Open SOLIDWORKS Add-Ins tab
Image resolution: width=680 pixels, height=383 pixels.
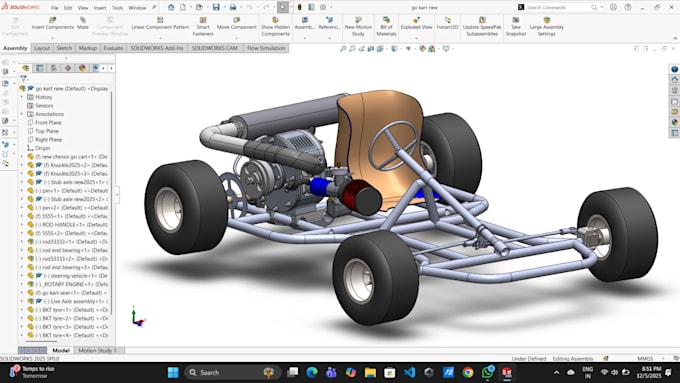point(157,48)
